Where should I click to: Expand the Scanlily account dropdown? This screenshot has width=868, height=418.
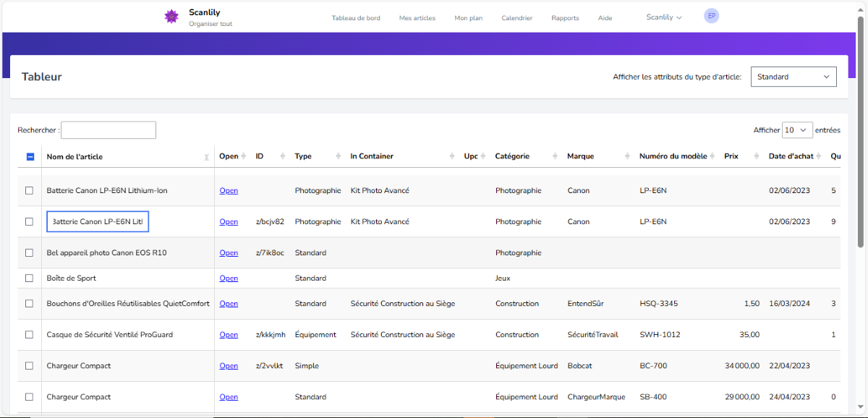click(x=664, y=17)
